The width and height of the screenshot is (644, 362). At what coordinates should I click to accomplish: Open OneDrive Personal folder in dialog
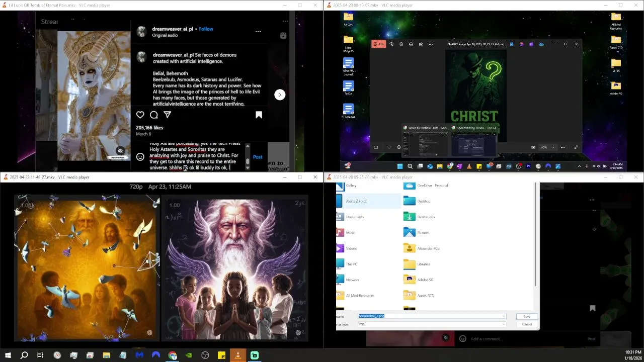point(426,186)
